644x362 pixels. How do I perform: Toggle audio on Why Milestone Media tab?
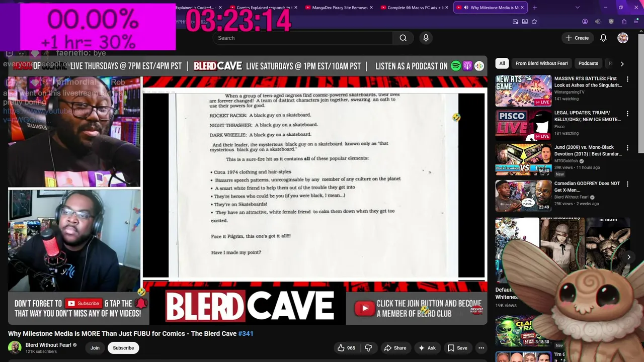[x=466, y=8]
